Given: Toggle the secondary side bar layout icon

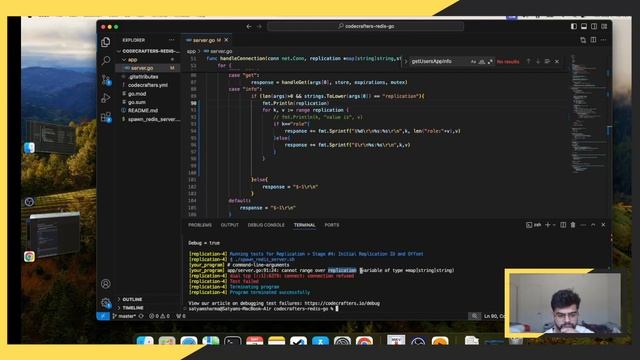Looking at the screenshot, I should click(x=594, y=27).
